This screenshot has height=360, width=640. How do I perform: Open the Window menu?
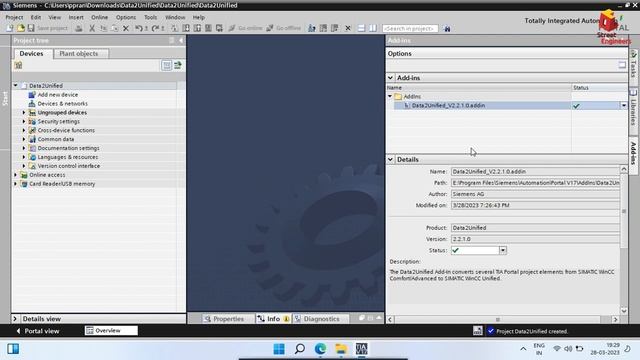[175, 18]
